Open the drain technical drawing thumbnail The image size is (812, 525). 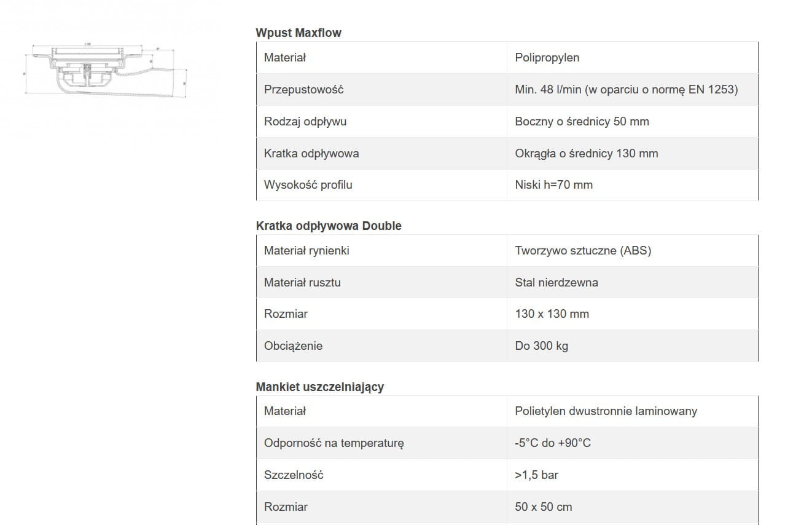tap(106, 71)
